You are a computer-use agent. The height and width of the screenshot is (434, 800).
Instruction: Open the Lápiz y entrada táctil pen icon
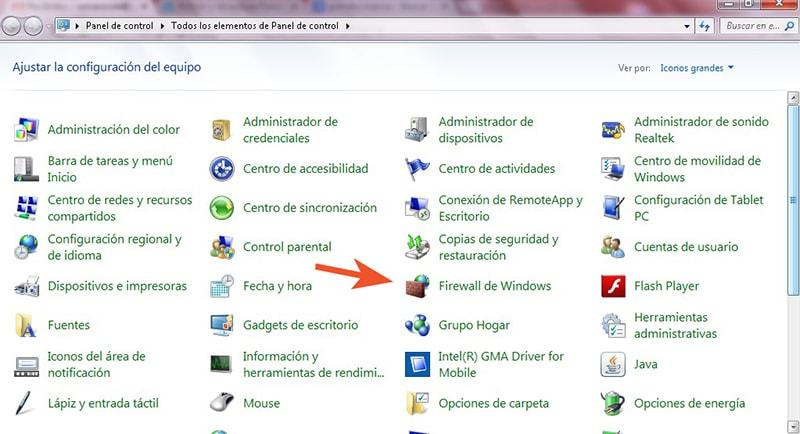[24, 403]
